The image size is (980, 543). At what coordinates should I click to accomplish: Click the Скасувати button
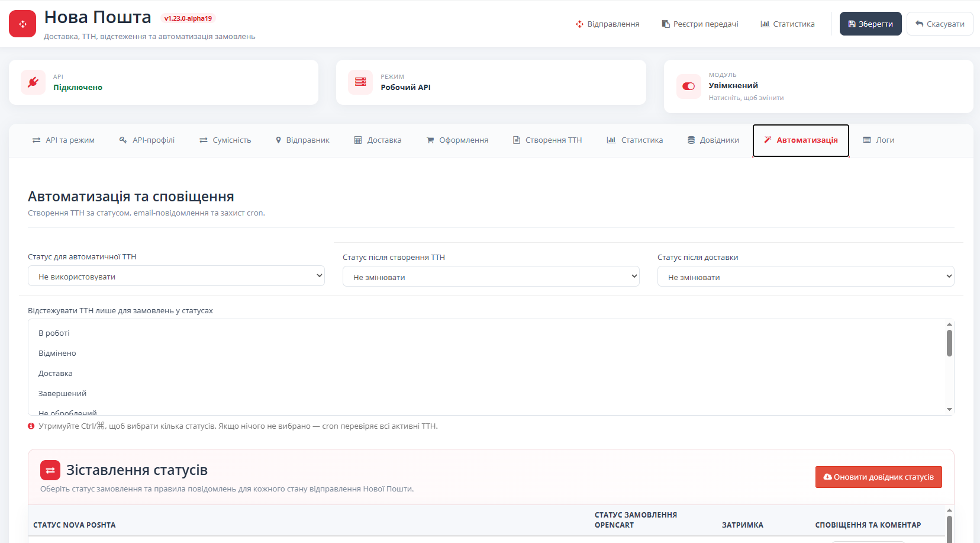click(x=940, y=24)
